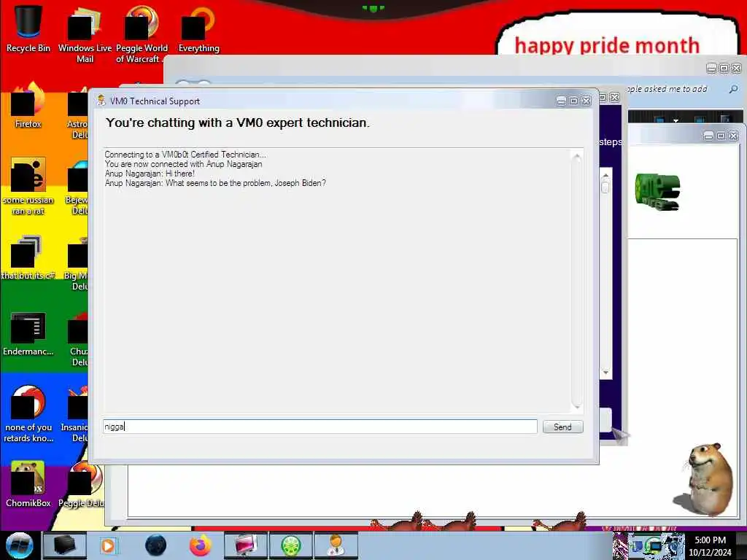Open the Endermanc... desktop icon

[x=28, y=333]
